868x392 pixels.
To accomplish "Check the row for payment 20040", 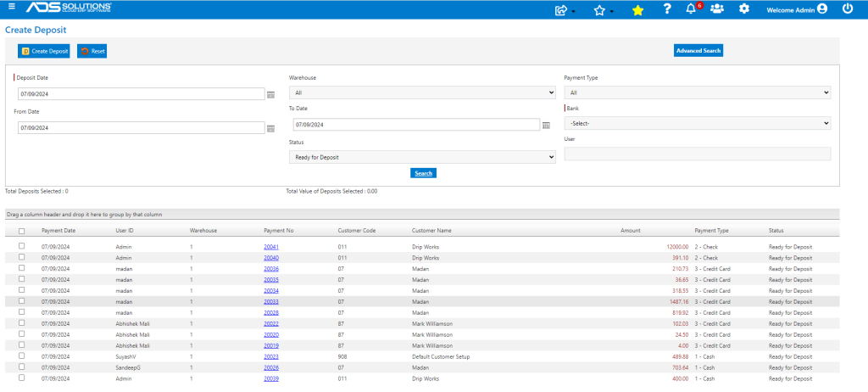I will coord(21,257).
